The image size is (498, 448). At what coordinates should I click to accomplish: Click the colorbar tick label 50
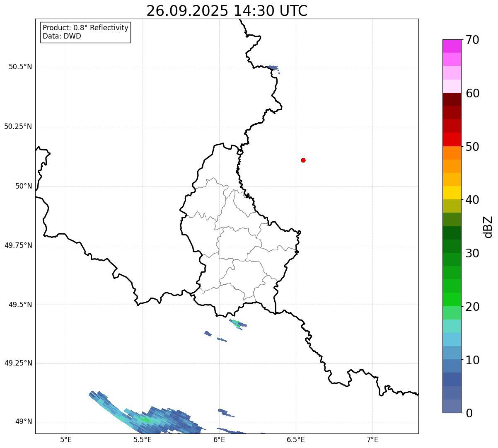(473, 147)
